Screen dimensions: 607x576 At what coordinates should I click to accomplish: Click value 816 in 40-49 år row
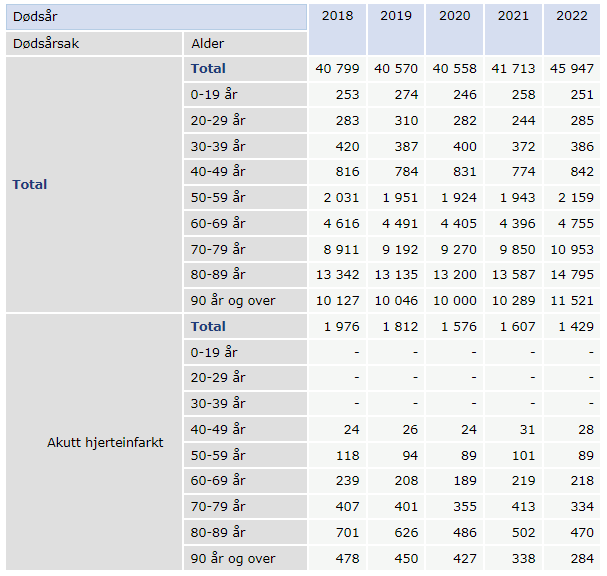[347, 171]
